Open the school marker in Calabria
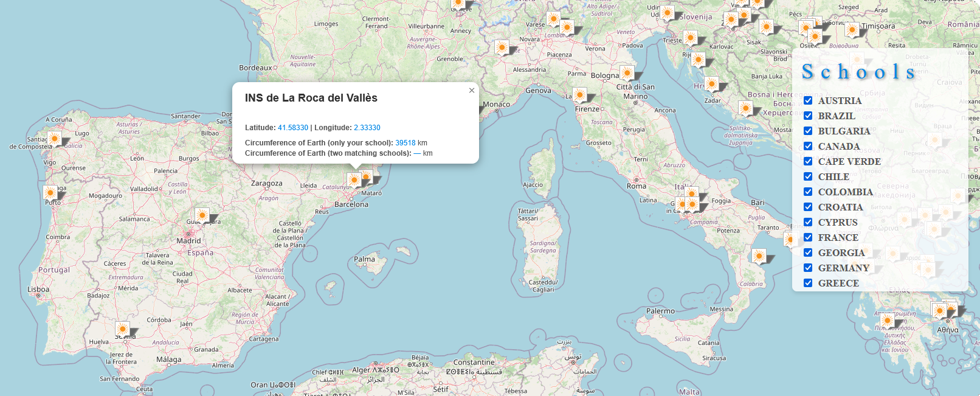This screenshot has width=980, height=396. click(759, 256)
